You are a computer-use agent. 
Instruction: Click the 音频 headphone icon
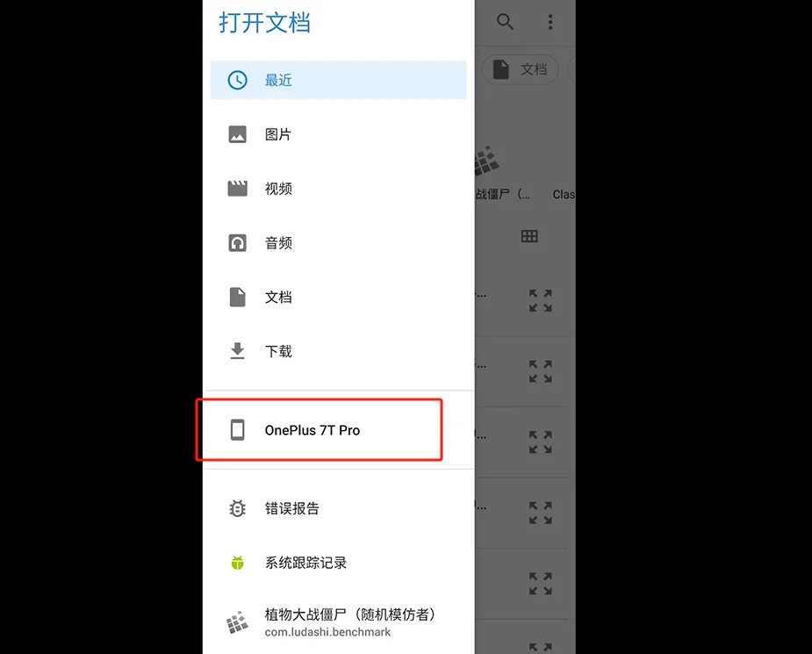tap(237, 243)
